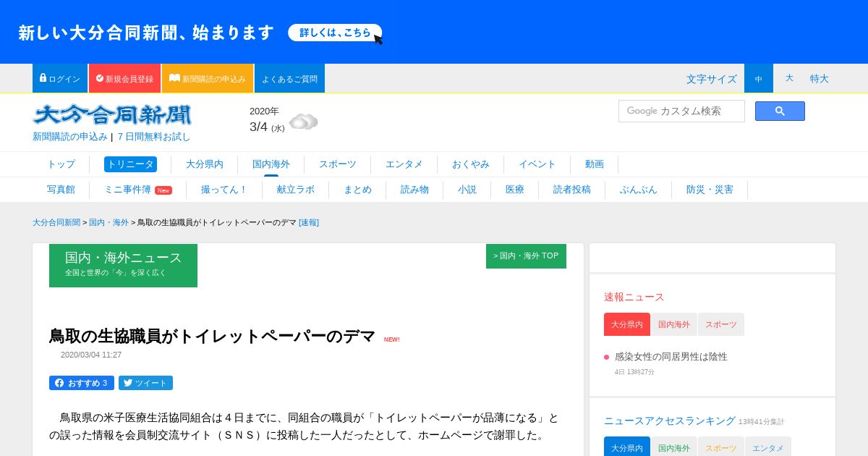Open 動画 navigation item
This screenshot has width=868, height=456.
pos(595,164)
